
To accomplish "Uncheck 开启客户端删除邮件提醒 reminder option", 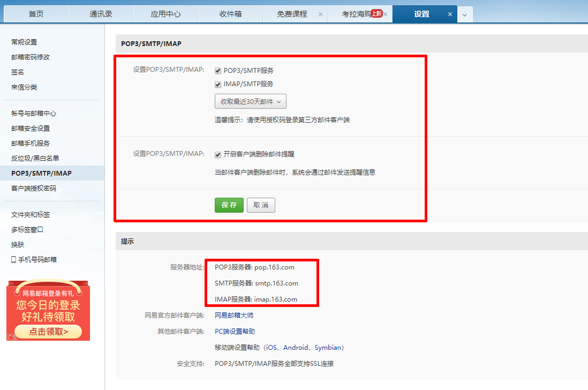I will [218, 155].
